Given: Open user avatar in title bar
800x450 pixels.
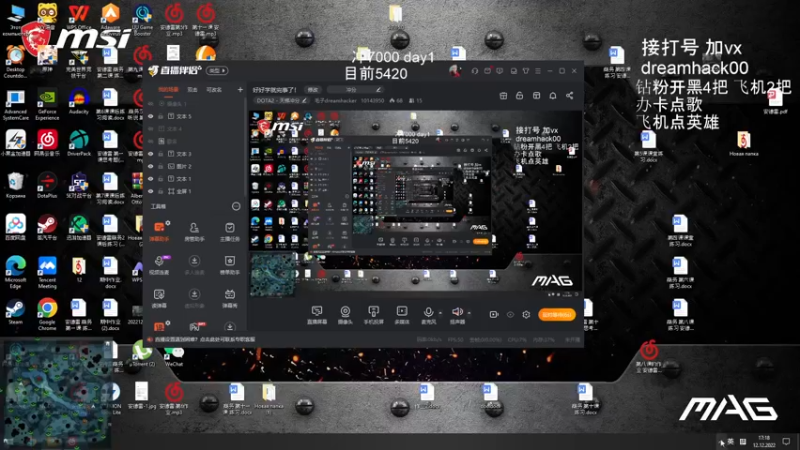Looking at the screenshot, I should pyautogui.click(x=455, y=71).
